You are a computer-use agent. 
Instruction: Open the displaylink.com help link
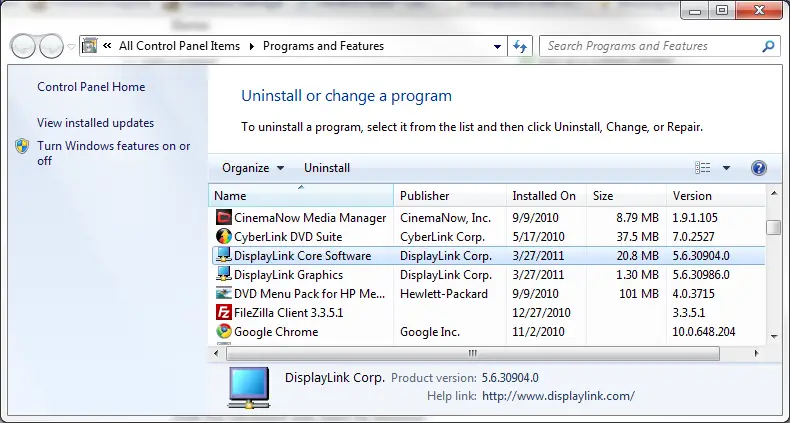pos(558,396)
